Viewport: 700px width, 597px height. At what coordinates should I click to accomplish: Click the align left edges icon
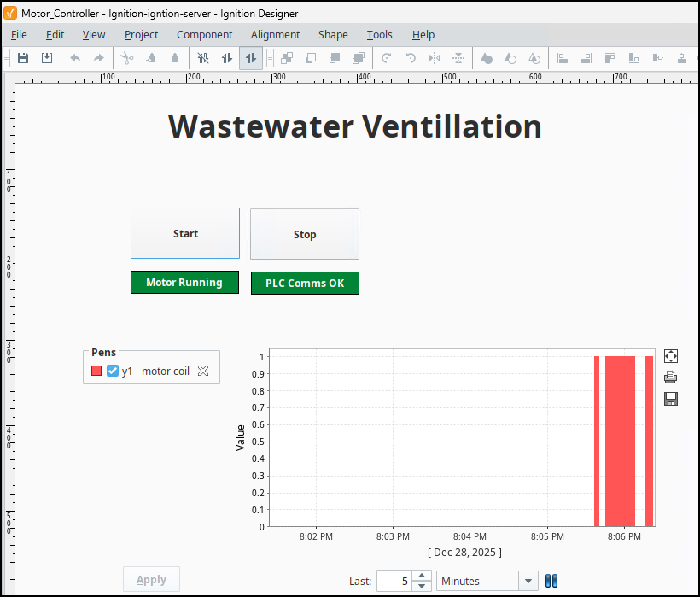[563, 58]
